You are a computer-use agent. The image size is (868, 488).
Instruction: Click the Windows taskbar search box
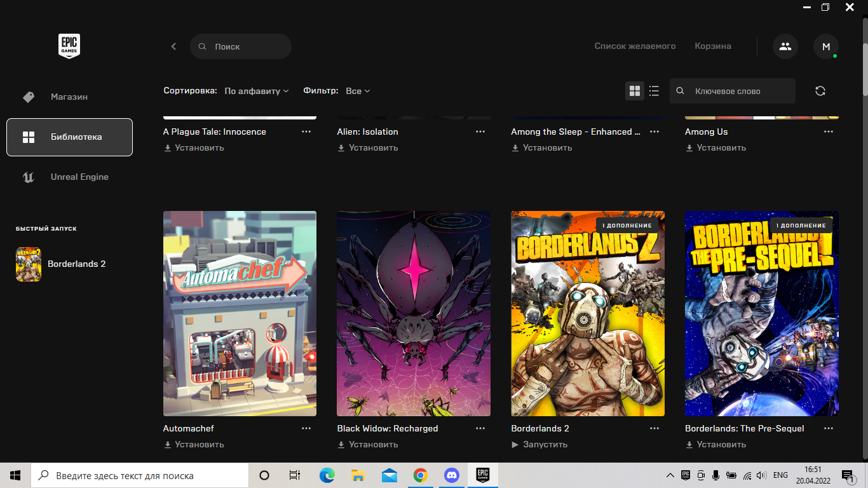pos(140,475)
